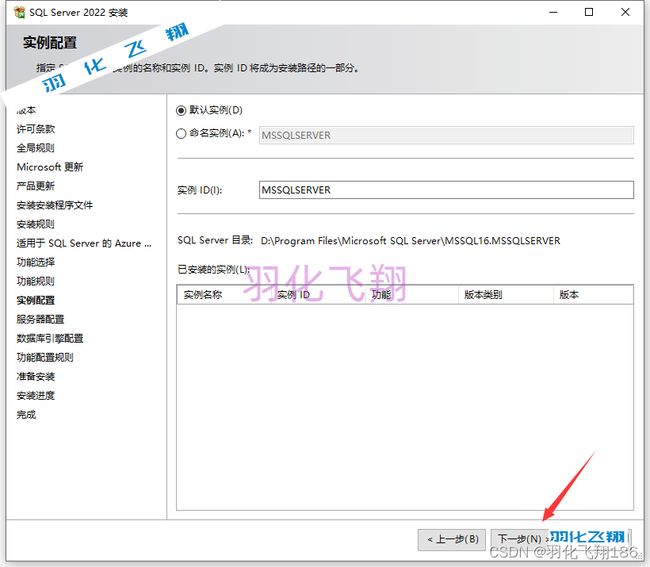
Task: Select 数据库引擎配置 step in sidebar
Action: [50, 339]
